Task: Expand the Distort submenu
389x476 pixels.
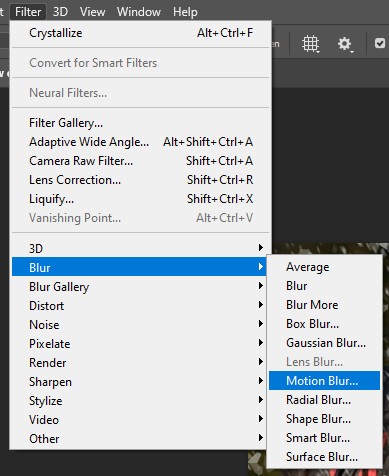Action: [140, 305]
